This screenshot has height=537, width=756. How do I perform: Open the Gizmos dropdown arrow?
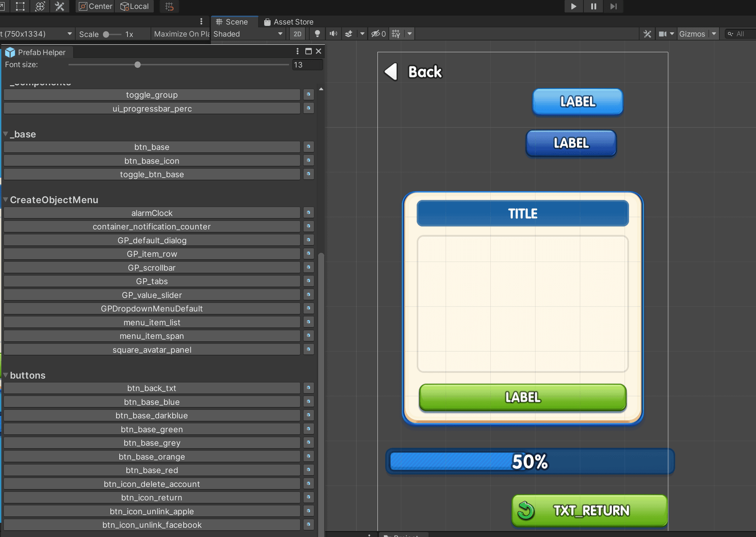pyautogui.click(x=714, y=34)
